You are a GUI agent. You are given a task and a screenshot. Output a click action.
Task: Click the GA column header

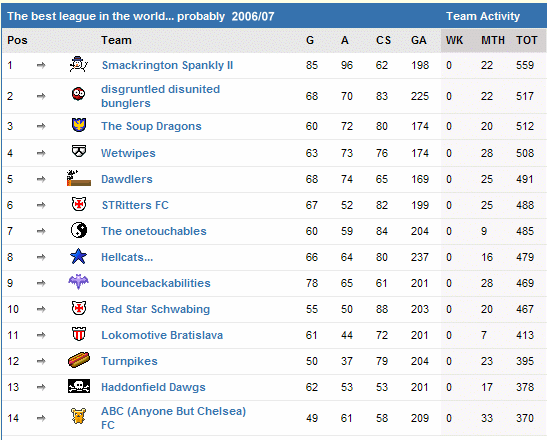(x=419, y=40)
